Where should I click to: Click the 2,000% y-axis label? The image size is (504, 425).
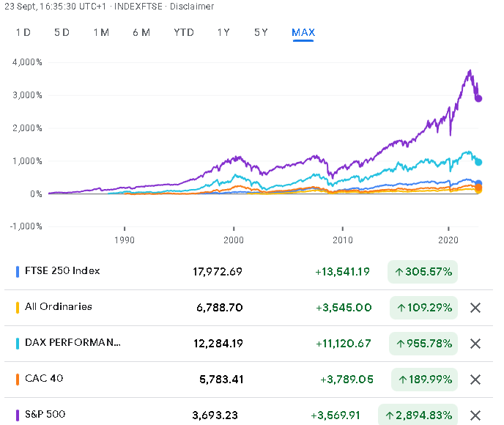27,128
